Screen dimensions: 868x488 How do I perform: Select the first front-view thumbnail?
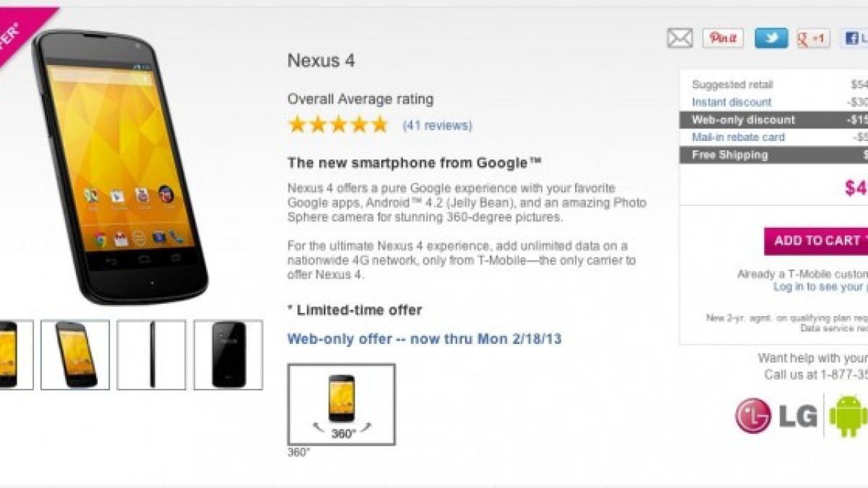coord(16,355)
